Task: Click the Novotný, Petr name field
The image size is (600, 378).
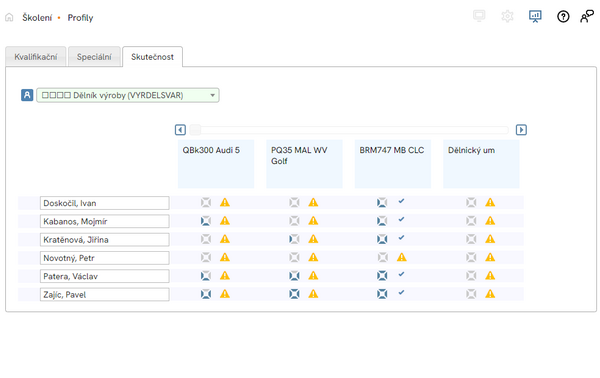Action: (104, 258)
